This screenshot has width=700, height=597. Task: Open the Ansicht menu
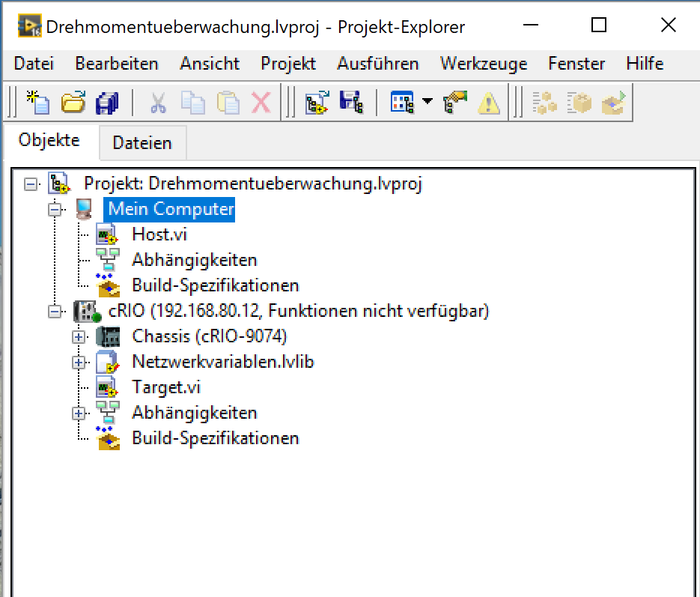tap(210, 64)
